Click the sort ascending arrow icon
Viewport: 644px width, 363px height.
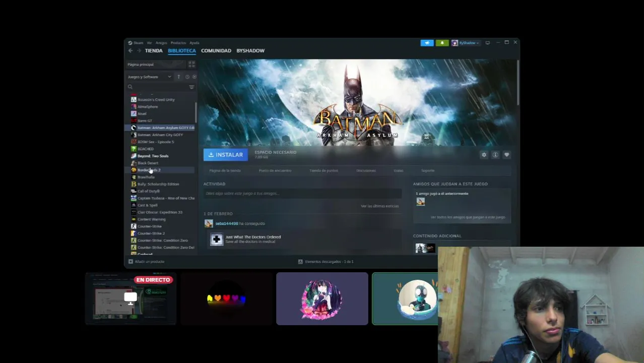pos(178,77)
